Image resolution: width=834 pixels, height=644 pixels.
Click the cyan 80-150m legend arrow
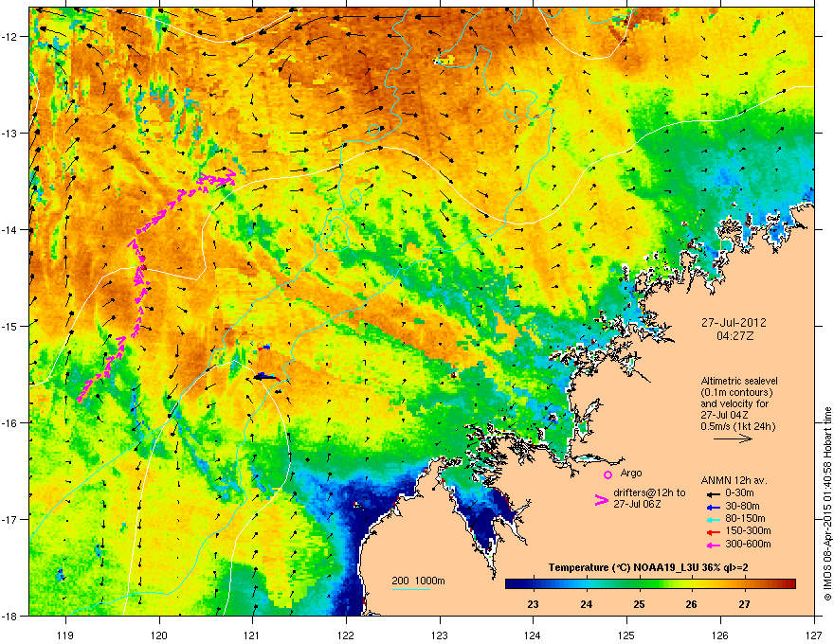pos(712,519)
